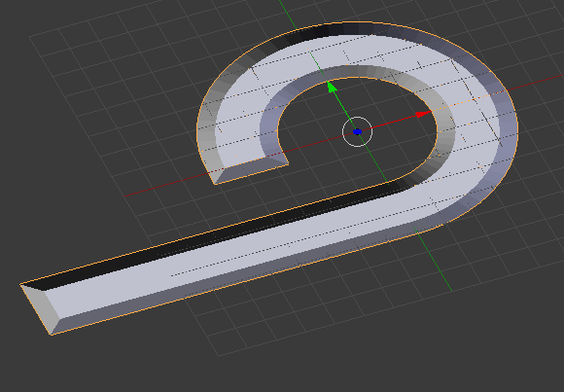This screenshot has width=564, height=392.
Task: Click the white circle around the manipulator center
Action: pyautogui.click(x=357, y=131)
